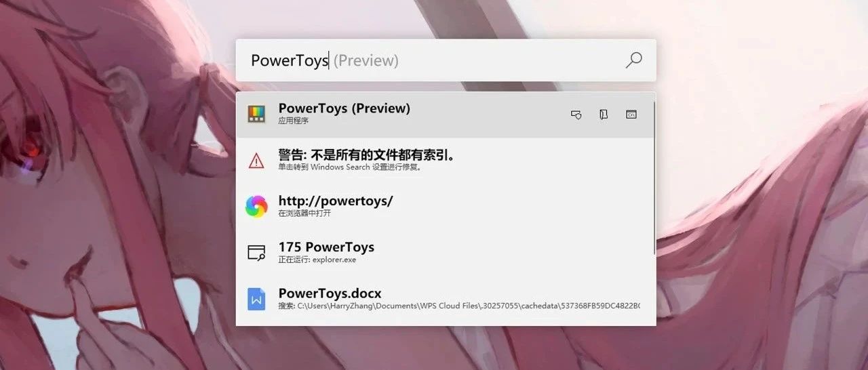
Task: Run PowerToys as administrator via shield icon
Action: click(576, 115)
